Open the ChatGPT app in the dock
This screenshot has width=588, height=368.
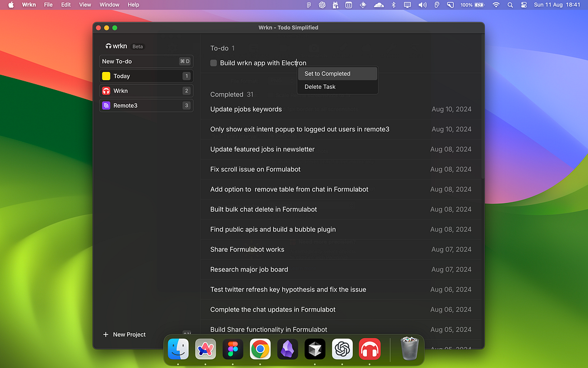coord(342,350)
